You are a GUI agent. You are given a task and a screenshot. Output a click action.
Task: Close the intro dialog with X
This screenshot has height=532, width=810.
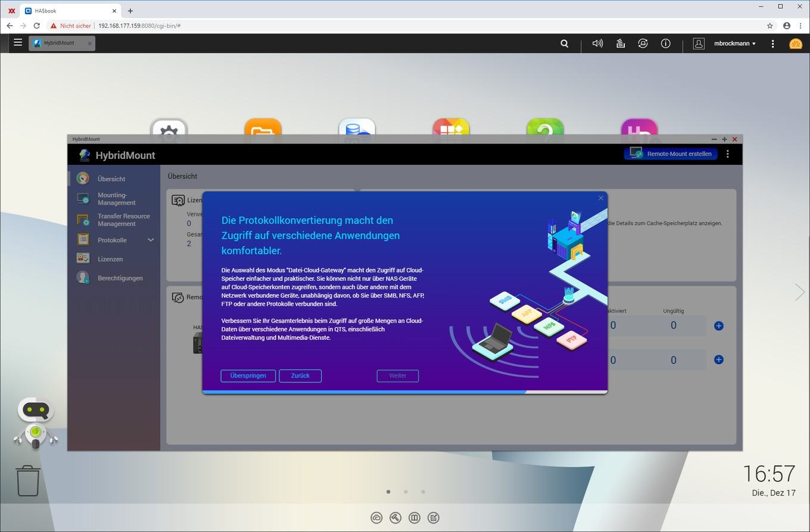point(600,198)
